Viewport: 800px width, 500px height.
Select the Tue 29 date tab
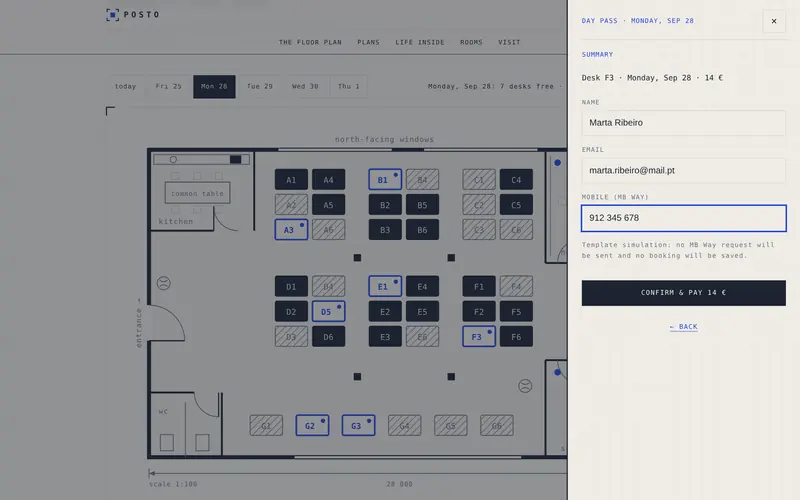pos(260,86)
